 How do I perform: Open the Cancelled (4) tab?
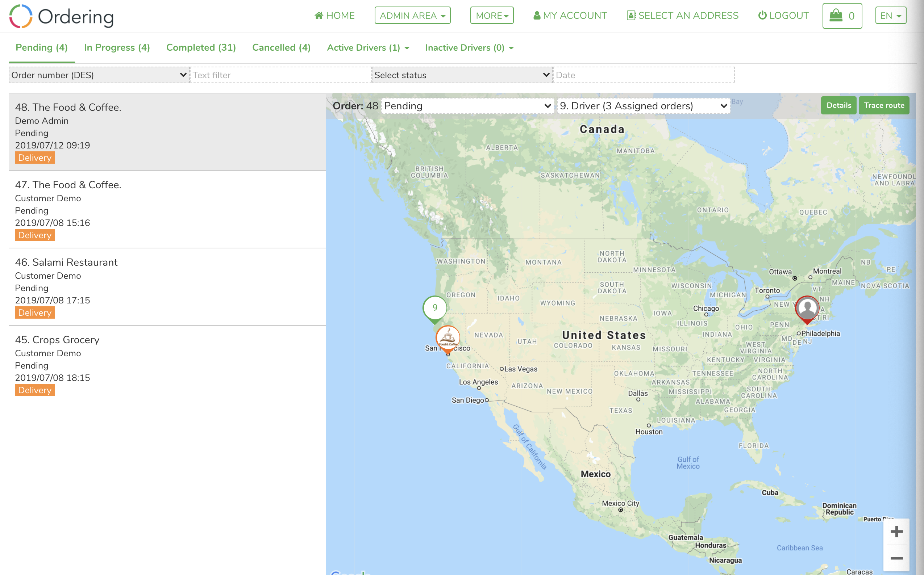[281, 47]
